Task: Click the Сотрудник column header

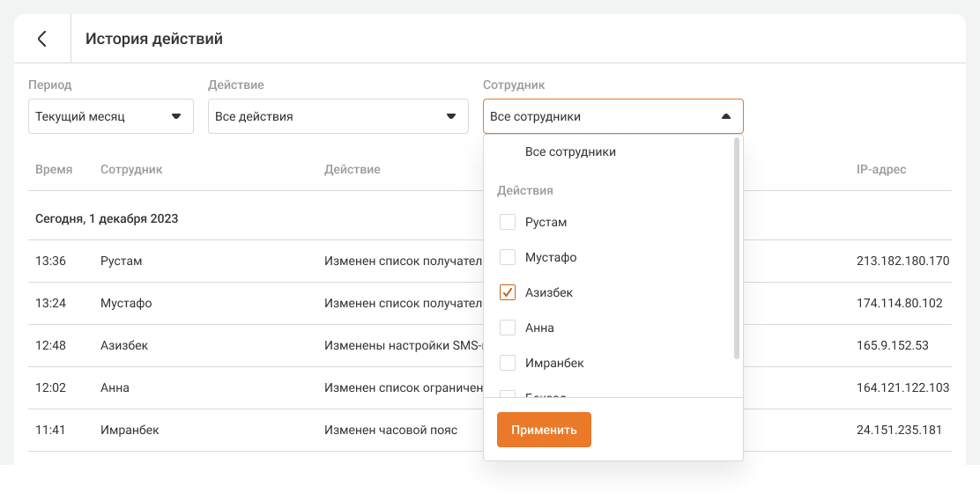Action: (x=131, y=169)
